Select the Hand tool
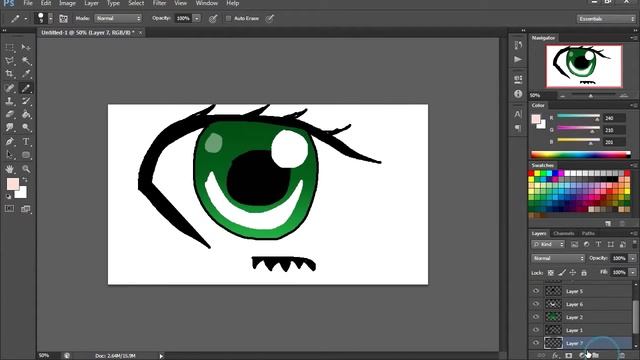This screenshot has height=360, width=640. click(9, 169)
